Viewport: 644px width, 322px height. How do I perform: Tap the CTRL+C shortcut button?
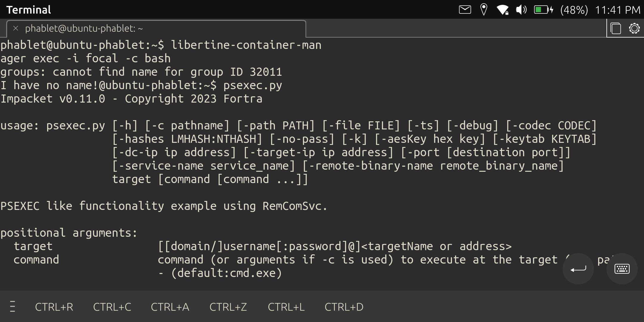(x=112, y=307)
